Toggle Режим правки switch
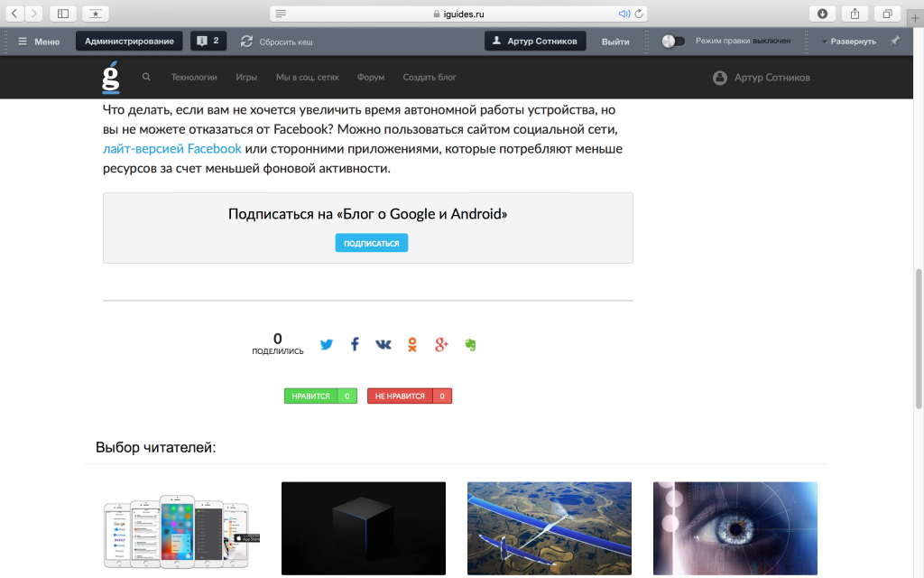 [x=673, y=42]
